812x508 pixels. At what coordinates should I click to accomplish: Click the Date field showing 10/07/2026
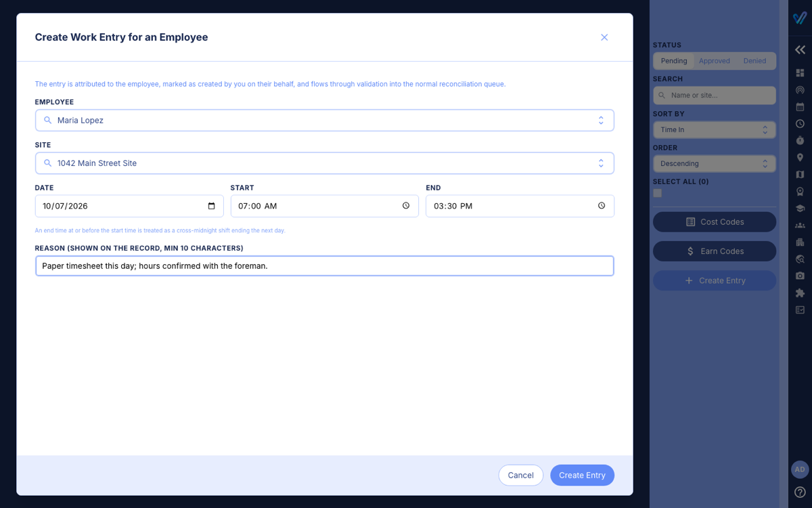click(129, 206)
